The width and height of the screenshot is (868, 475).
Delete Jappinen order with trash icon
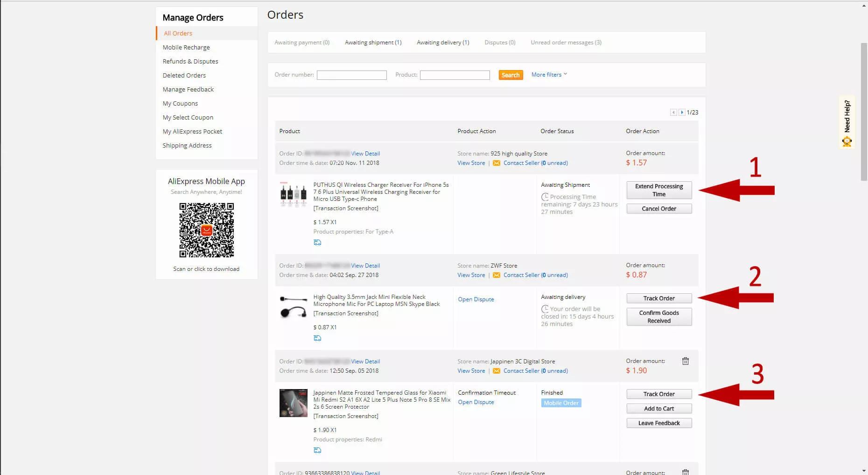pyautogui.click(x=686, y=361)
